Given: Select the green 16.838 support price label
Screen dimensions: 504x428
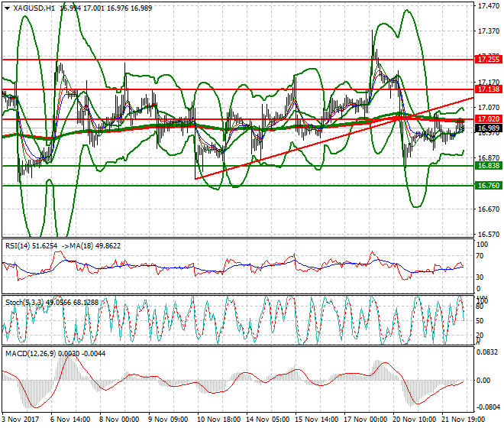Looking at the screenshot, I should pyautogui.click(x=488, y=166).
